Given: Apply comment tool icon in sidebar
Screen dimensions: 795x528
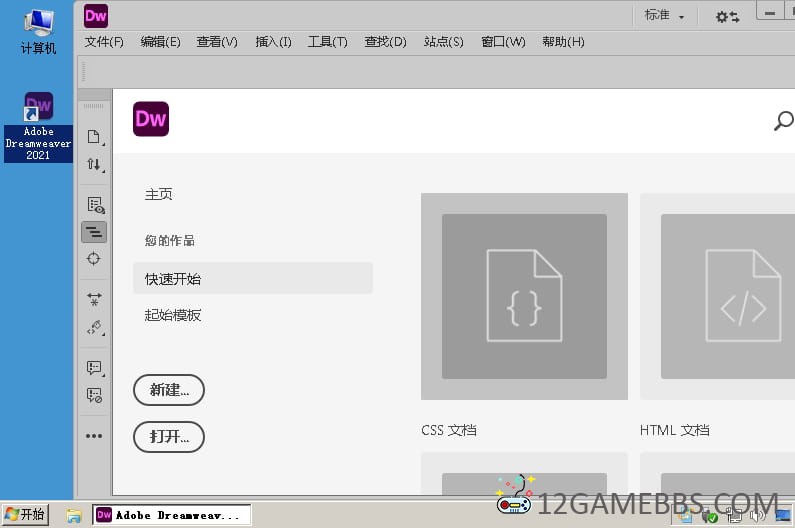Looking at the screenshot, I should pos(94,368).
